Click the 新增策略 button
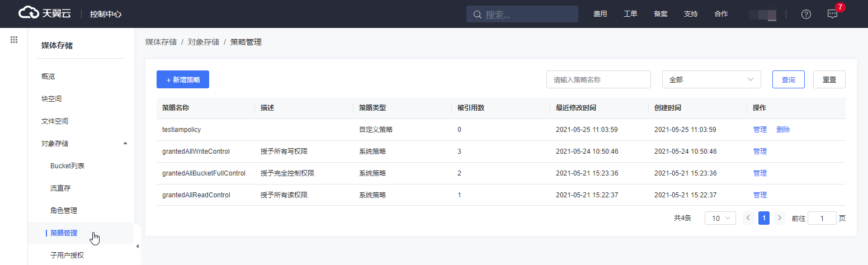 183,79
